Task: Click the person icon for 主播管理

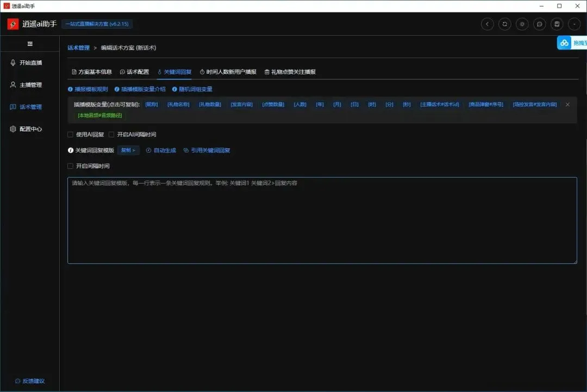Action: point(13,85)
